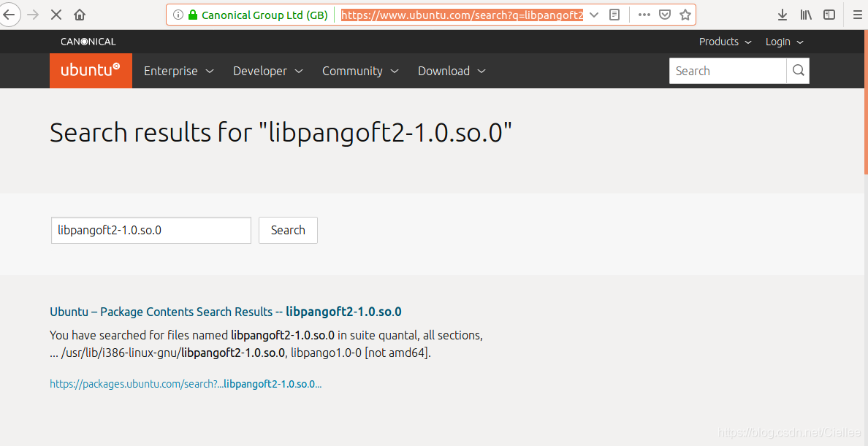Click the address bar URL text
The width and height of the screenshot is (868, 446).
click(x=462, y=15)
